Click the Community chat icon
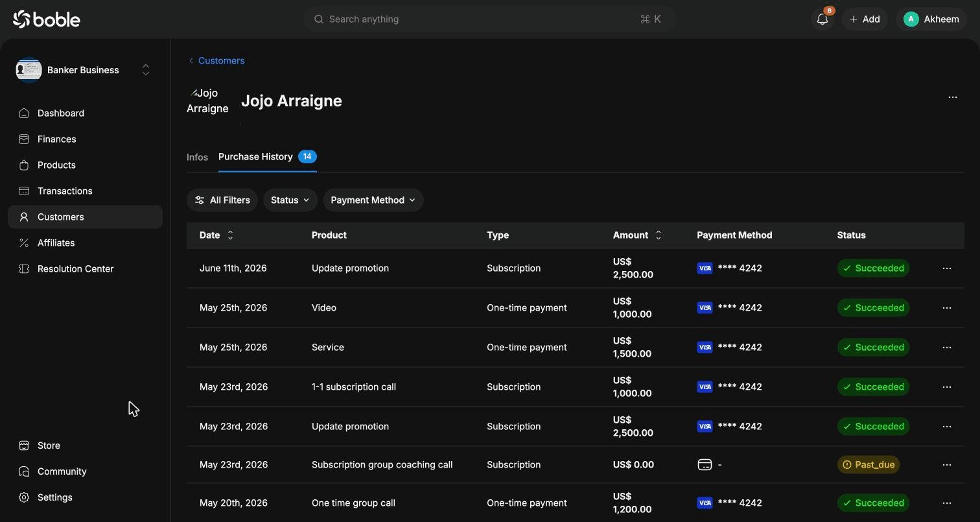Screen dimensions: 980x522 24,471
